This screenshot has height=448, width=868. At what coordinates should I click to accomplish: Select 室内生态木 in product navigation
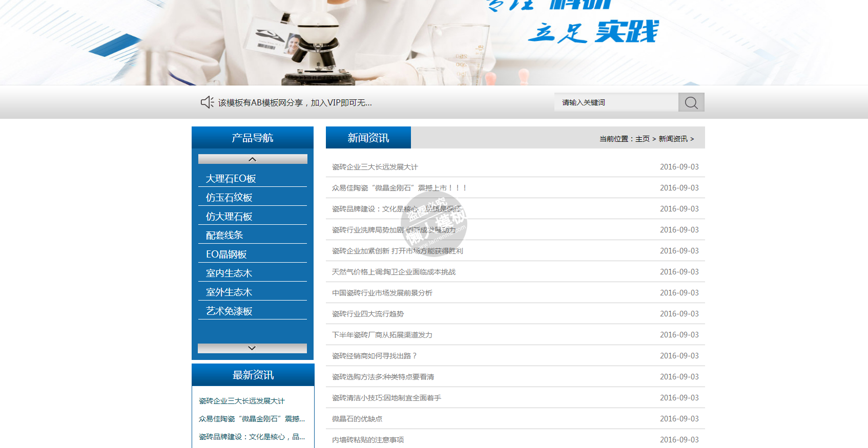(x=229, y=273)
